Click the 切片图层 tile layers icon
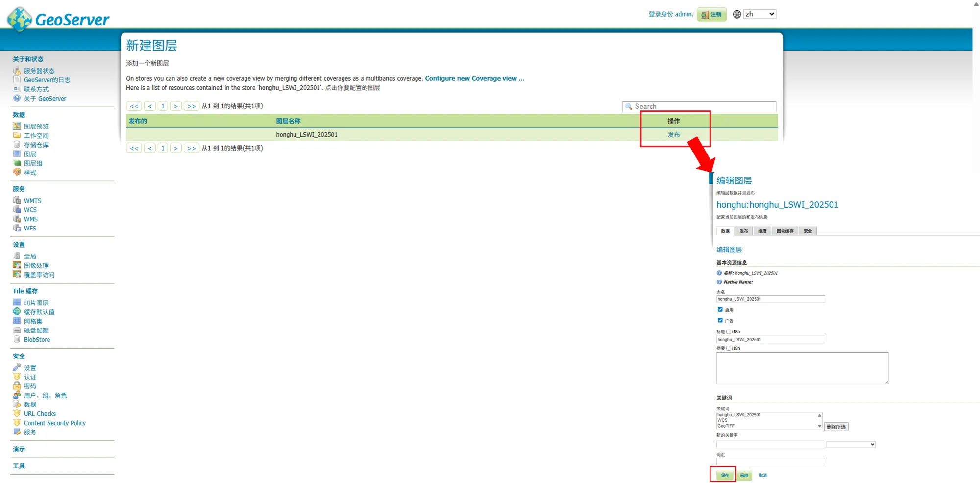Image resolution: width=980 pixels, height=483 pixels. click(17, 303)
